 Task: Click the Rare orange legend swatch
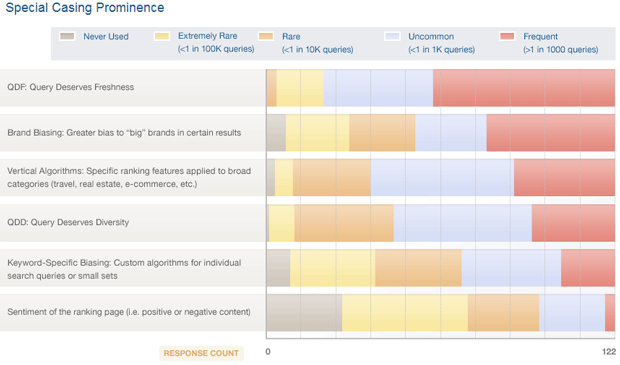pos(266,36)
